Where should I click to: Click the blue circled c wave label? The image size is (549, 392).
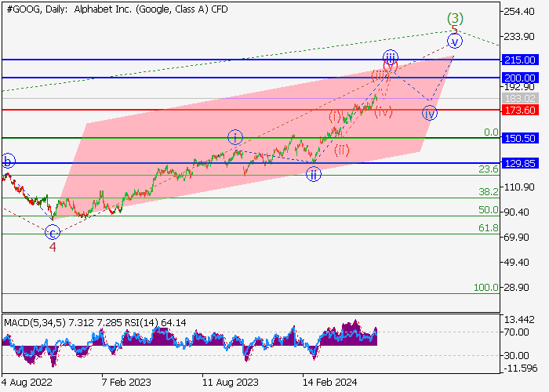pos(53,232)
